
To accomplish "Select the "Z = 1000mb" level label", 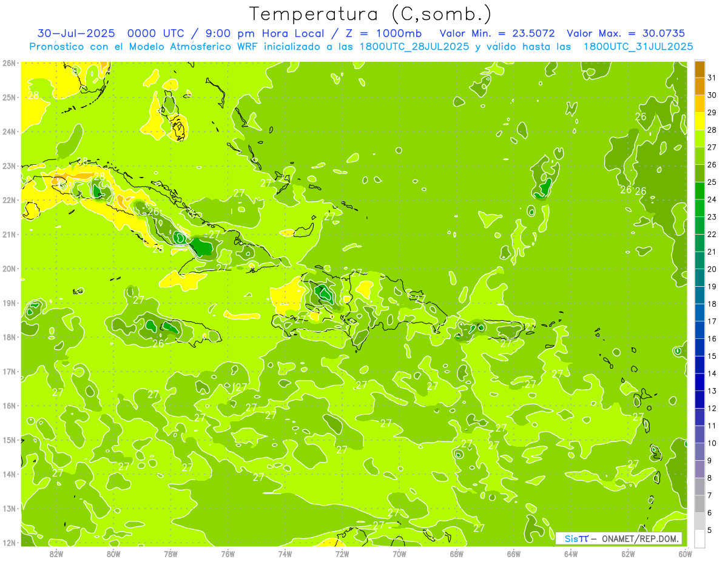I will (x=382, y=33).
